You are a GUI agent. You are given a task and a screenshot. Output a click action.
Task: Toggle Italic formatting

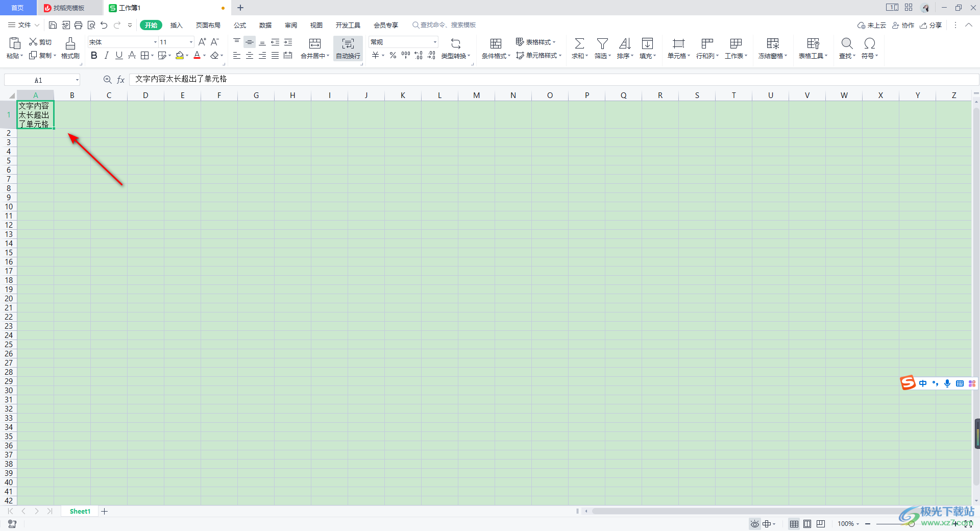tap(107, 55)
